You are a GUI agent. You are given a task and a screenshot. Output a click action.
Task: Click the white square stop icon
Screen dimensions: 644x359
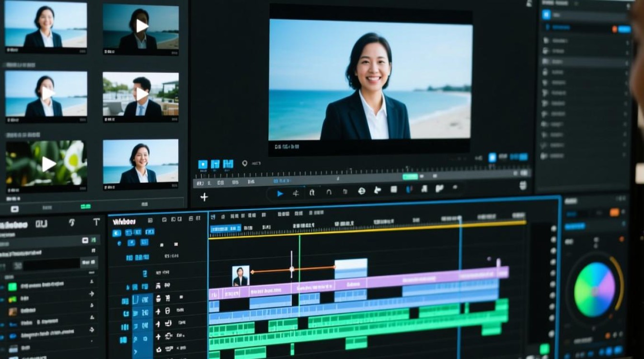pyautogui.click(x=393, y=190)
